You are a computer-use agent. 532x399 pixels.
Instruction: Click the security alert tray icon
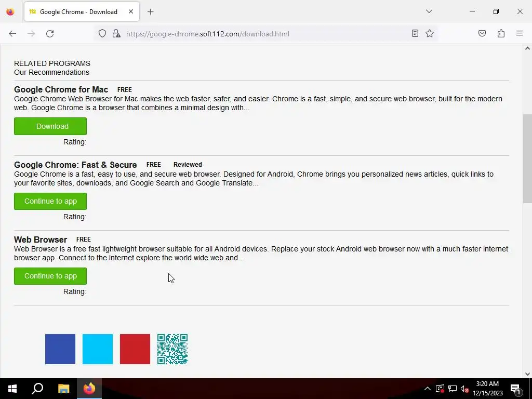[440, 389]
